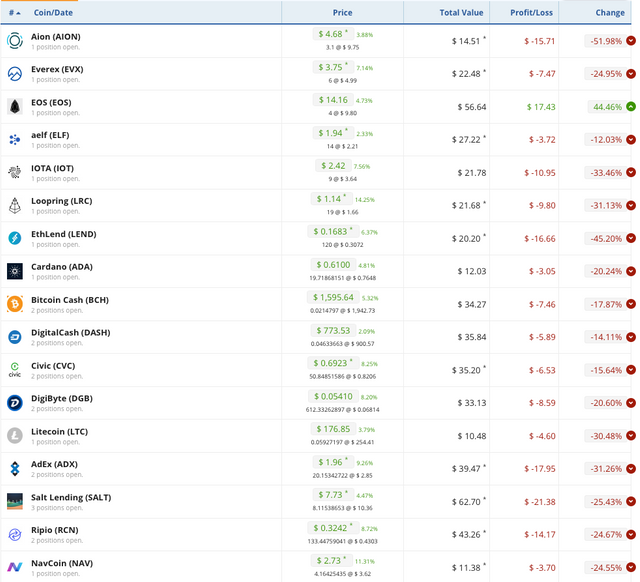
Task: Click the EthLend coin logo icon
Action: tap(15, 238)
